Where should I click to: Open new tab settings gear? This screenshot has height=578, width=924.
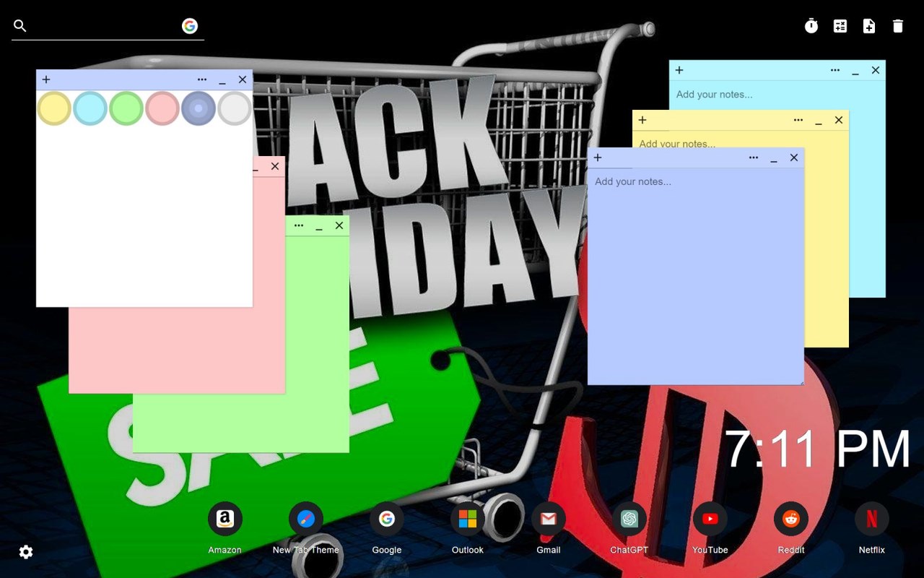pyautogui.click(x=26, y=552)
